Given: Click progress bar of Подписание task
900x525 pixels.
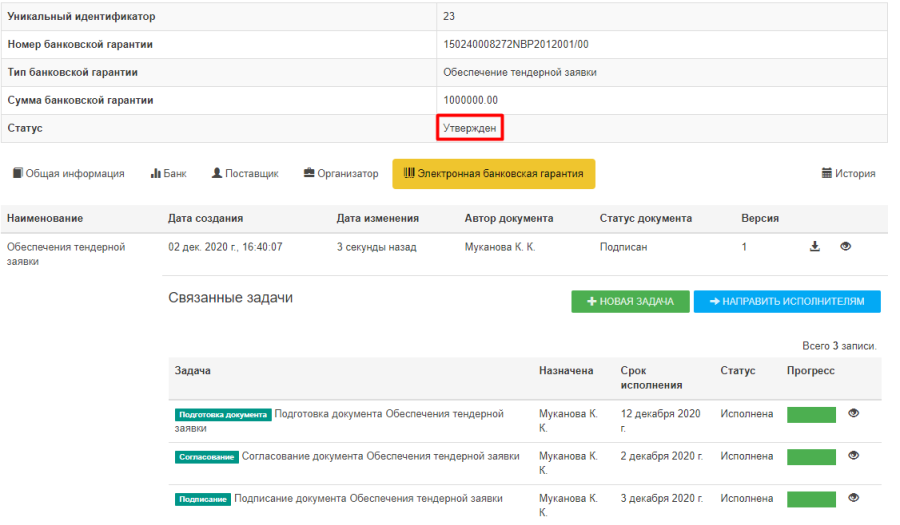Looking at the screenshot, I should (811, 499).
